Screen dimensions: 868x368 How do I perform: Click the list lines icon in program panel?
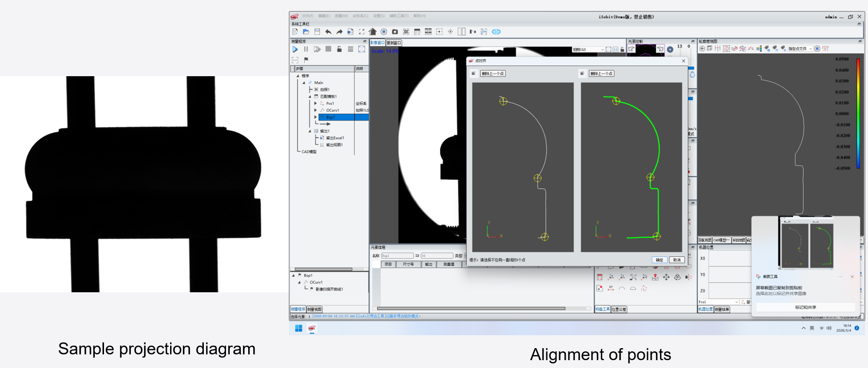point(350,49)
